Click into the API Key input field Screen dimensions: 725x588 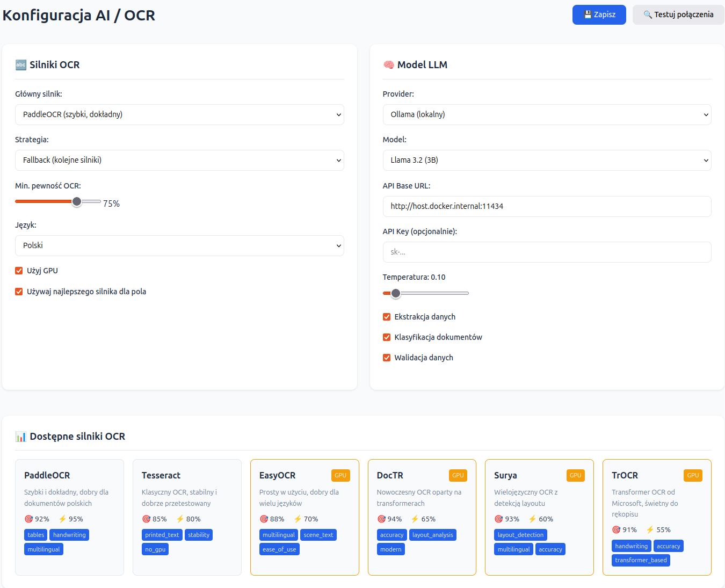tap(547, 252)
